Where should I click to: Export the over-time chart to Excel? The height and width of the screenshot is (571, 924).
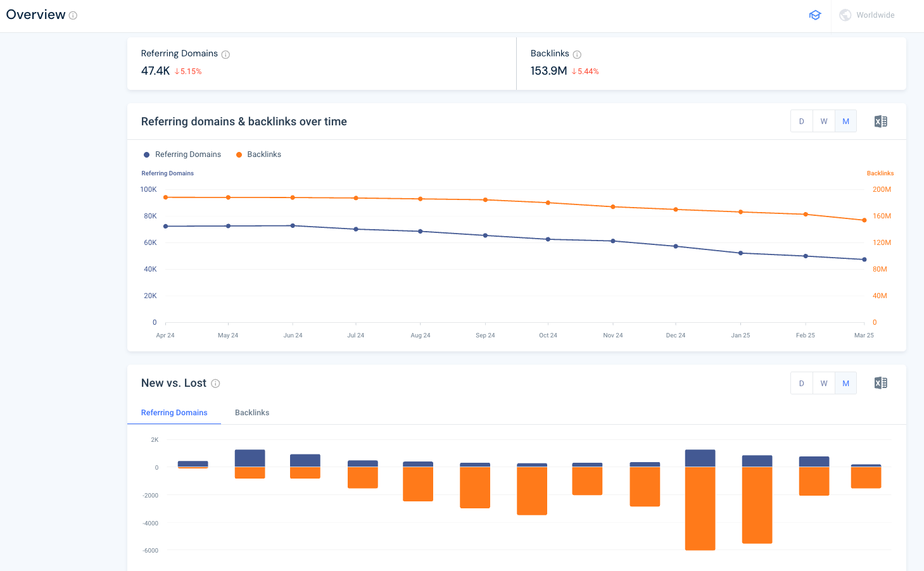(880, 121)
